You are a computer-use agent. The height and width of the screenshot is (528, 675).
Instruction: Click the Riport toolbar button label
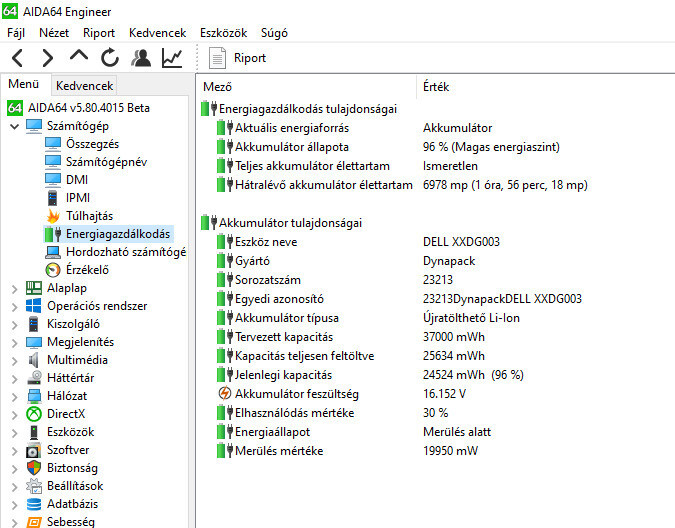point(250,58)
